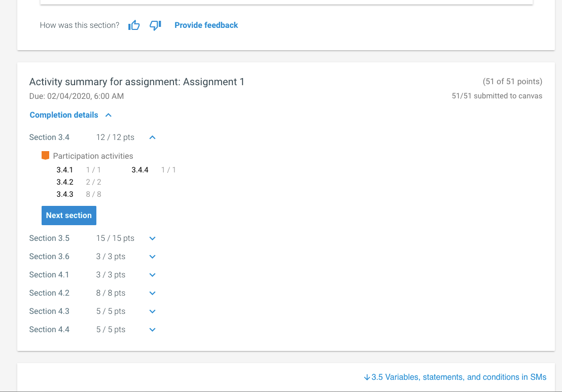This screenshot has height=392, width=562.
Task: Click the thumbs down icon
Action: click(x=155, y=25)
